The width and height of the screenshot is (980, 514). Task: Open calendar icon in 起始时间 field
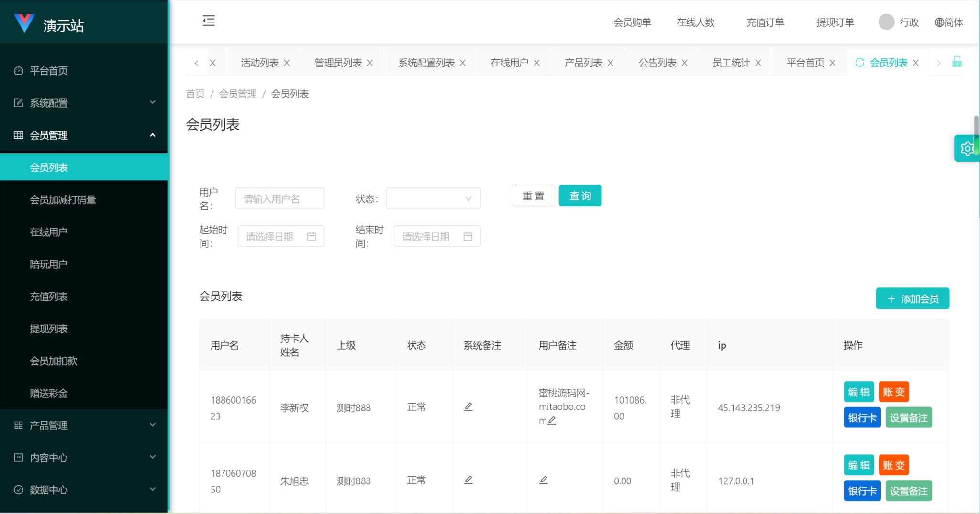pyautogui.click(x=312, y=237)
